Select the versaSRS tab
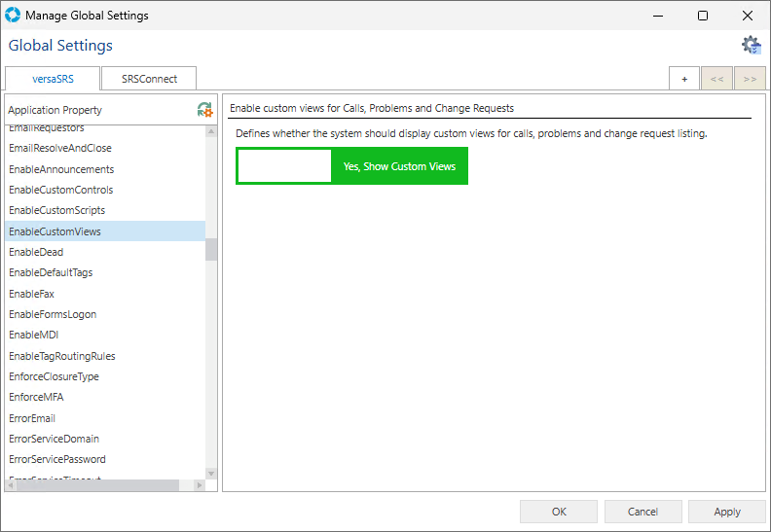 [53, 79]
